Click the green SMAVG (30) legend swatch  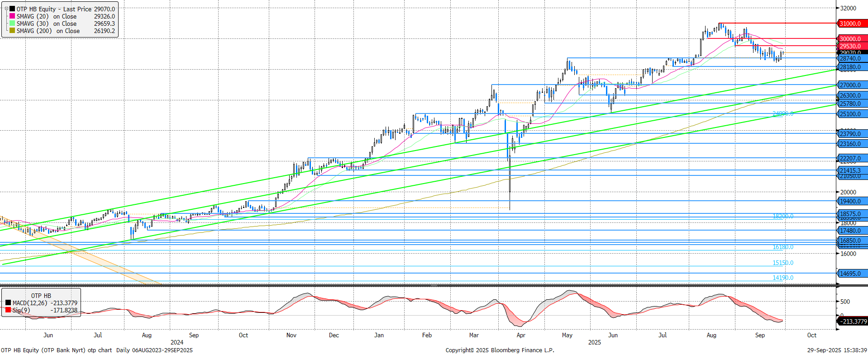tap(12, 24)
